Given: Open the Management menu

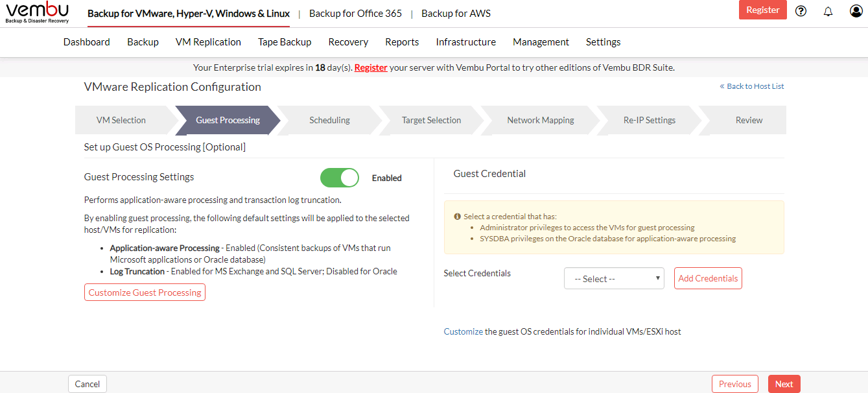Looking at the screenshot, I should click(x=541, y=42).
